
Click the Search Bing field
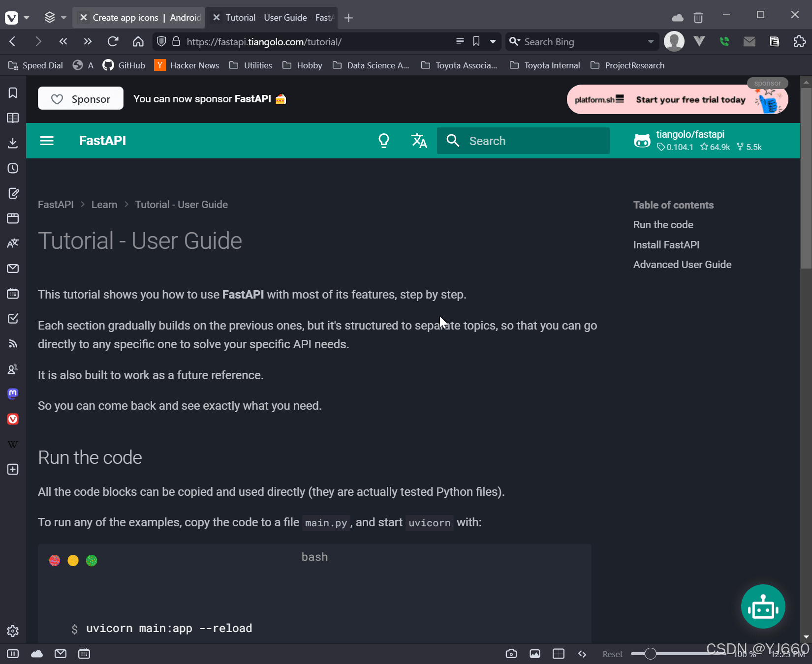[584, 42]
